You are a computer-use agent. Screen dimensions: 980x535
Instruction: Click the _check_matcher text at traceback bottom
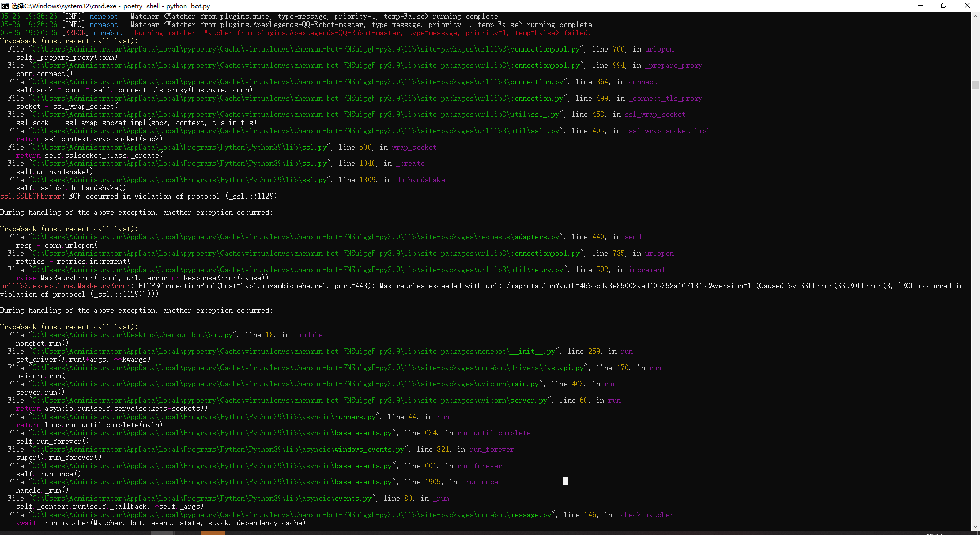pyautogui.click(x=645, y=515)
